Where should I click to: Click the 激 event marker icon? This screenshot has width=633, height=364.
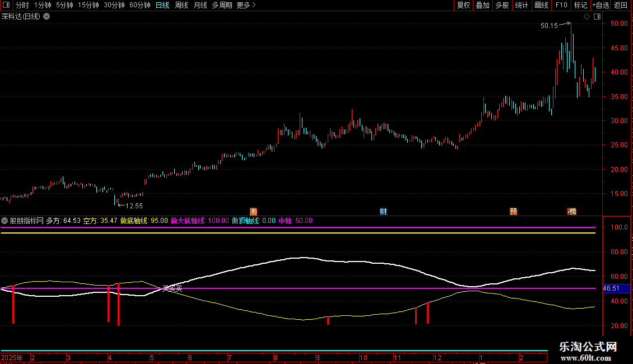(254, 212)
